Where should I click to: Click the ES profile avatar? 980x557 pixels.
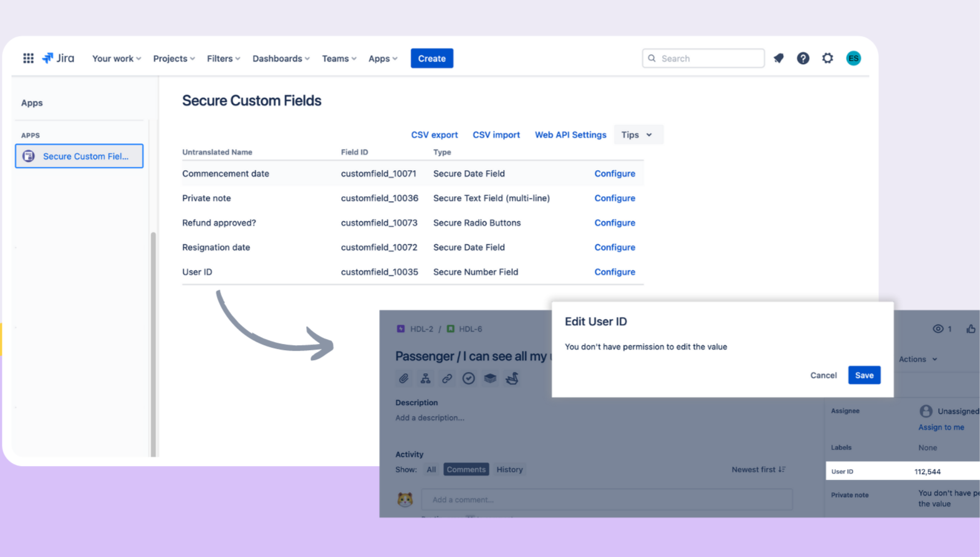pyautogui.click(x=853, y=58)
